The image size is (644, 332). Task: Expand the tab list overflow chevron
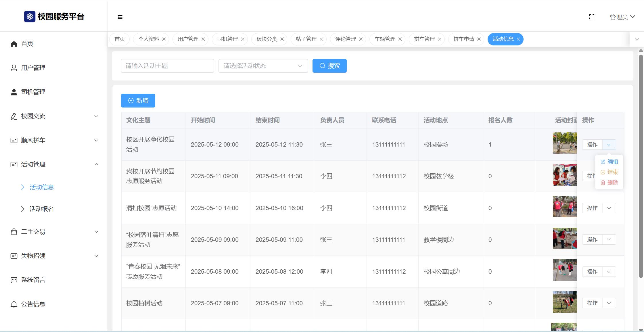click(637, 39)
